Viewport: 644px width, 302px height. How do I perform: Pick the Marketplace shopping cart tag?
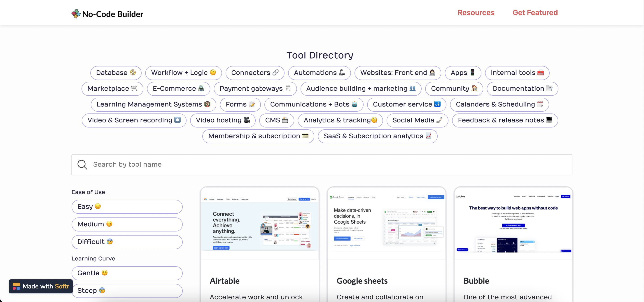coord(112,89)
